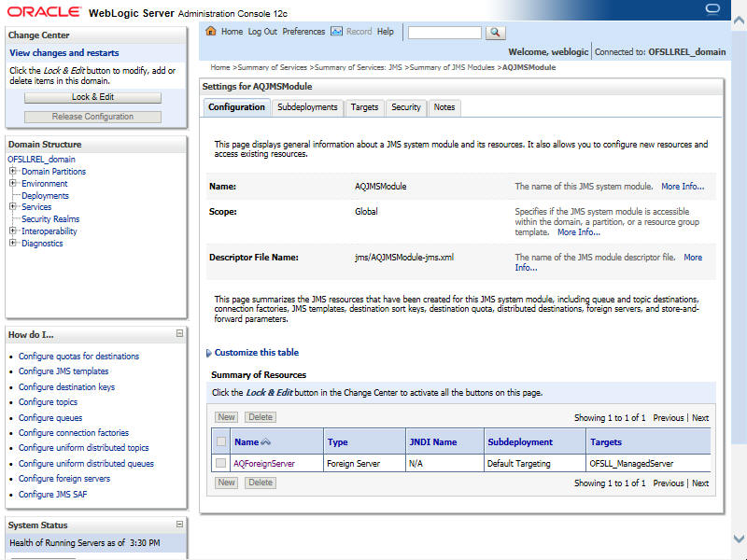The image size is (747, 560).
Task: Click the Release Configuration button
Action: click(92, 117)
